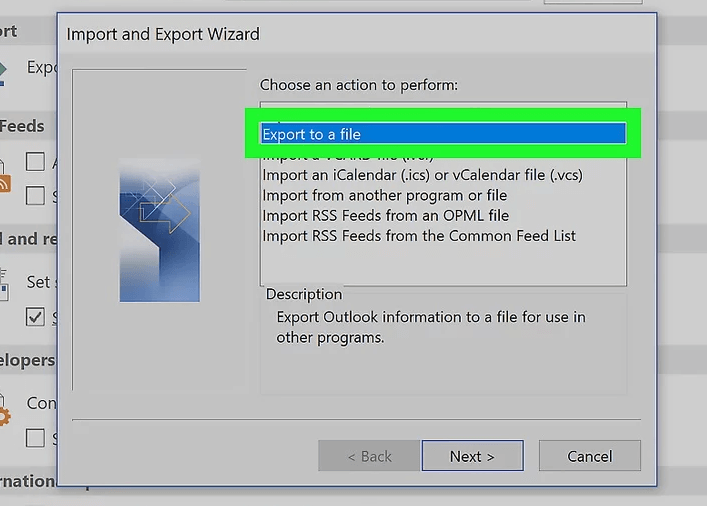Viewport: 707px width, 506px height.
Task: Click the orange RSS feed icon
Action: [4, 182]
